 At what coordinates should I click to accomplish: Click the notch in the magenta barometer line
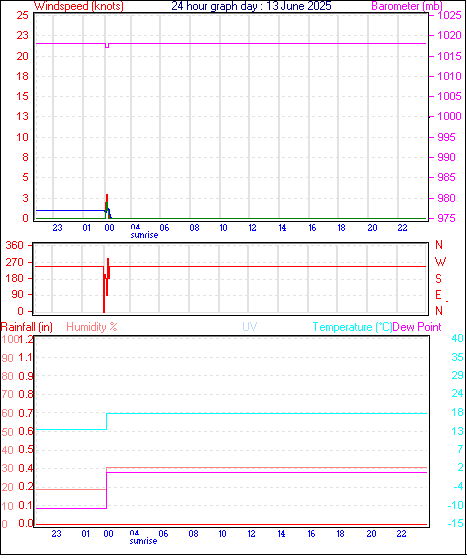coord(107,46)
